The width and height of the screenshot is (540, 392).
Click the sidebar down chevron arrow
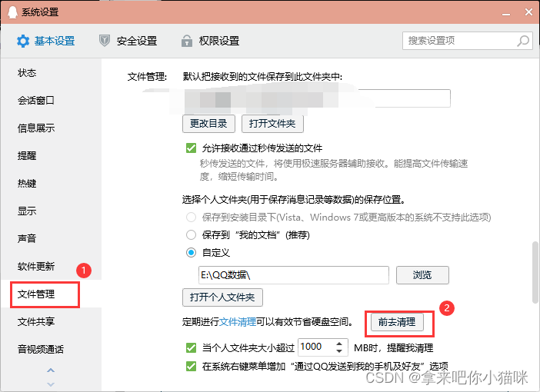[x=51, y=384]
